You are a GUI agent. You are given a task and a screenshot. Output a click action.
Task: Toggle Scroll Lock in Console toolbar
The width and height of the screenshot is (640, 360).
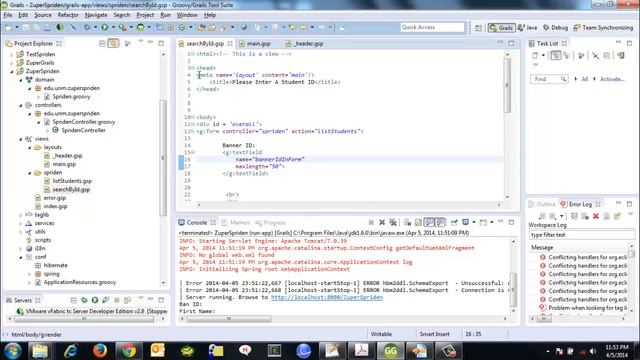pos(418,222)
